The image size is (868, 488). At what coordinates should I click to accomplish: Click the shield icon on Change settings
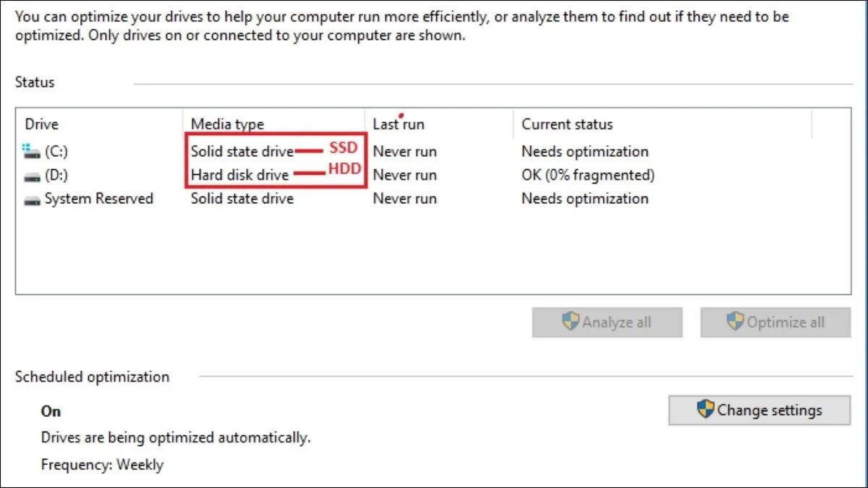pyautogui.click(x=705, y=410)
